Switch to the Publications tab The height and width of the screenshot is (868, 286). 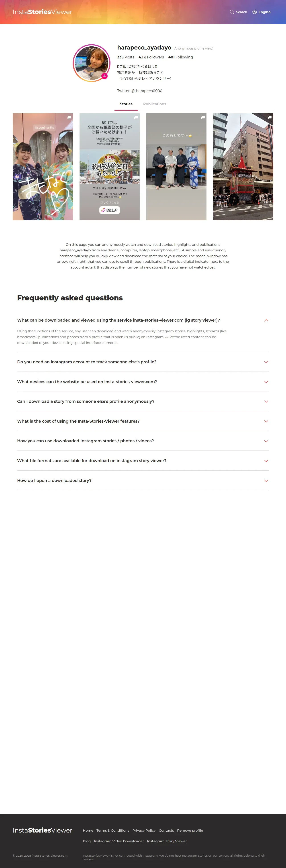pos(154,104)
